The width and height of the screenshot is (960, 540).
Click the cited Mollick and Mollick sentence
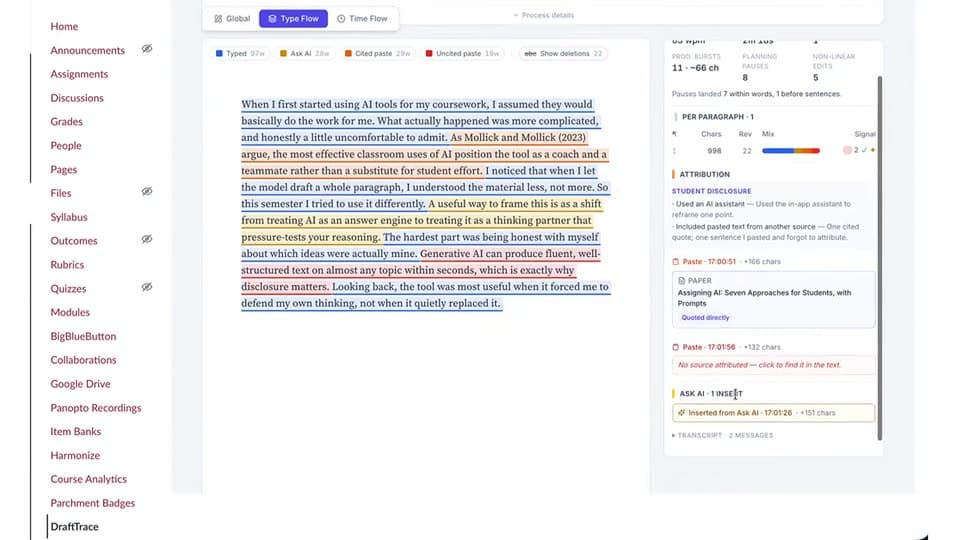pyautogui.click(x=424, y=154)
